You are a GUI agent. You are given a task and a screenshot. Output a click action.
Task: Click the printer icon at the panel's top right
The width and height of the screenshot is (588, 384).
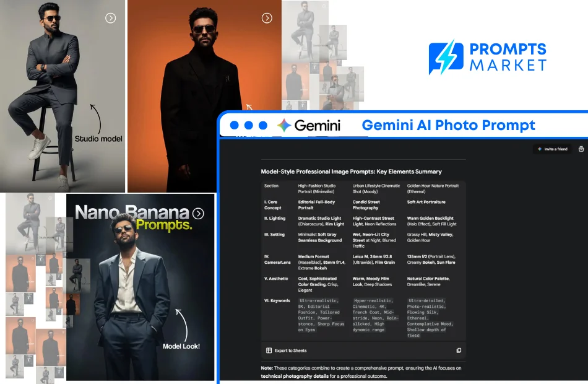click(x=580, y=149)
